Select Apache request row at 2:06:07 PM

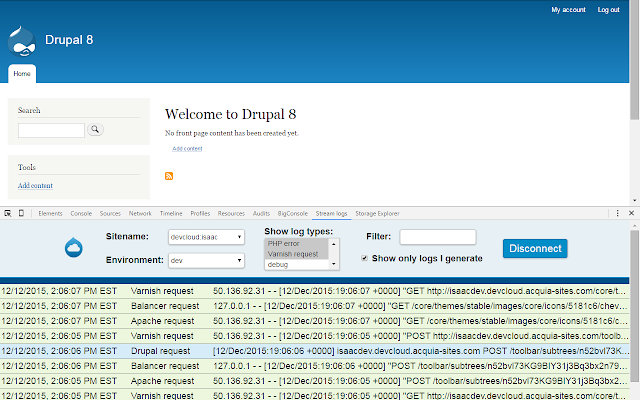point(314,321)
